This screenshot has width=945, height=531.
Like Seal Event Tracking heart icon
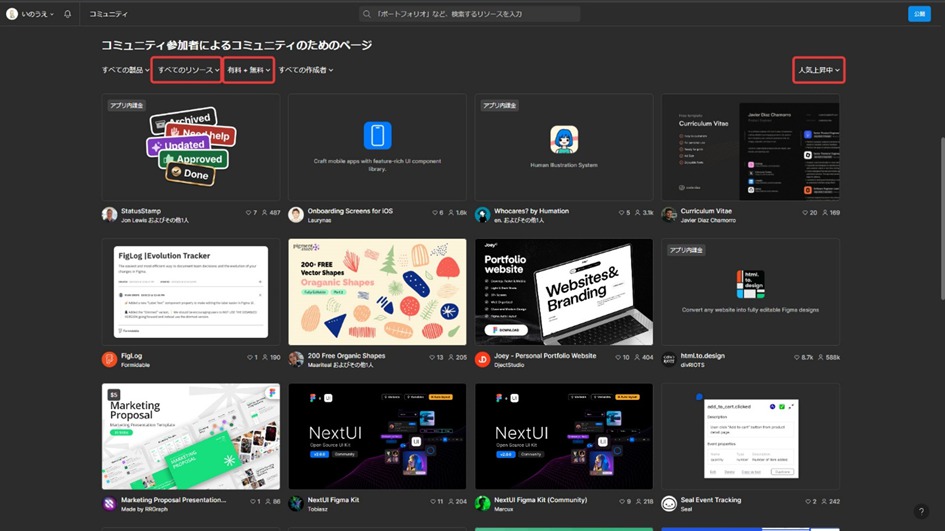(x=808, y=501)
